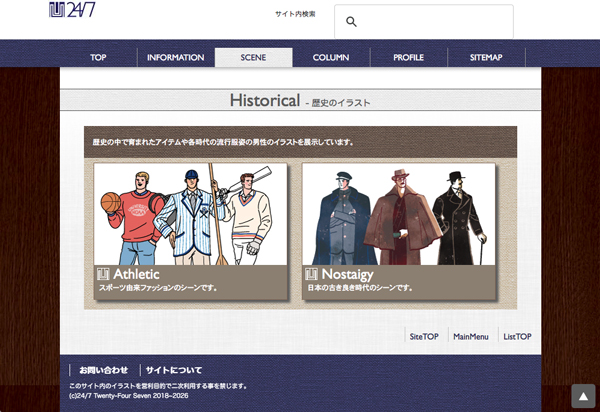Image resolution: width=600 pixels, height=412 pixels.
Task: Open the PROFILE navigation tab
Action: [409, 57]
